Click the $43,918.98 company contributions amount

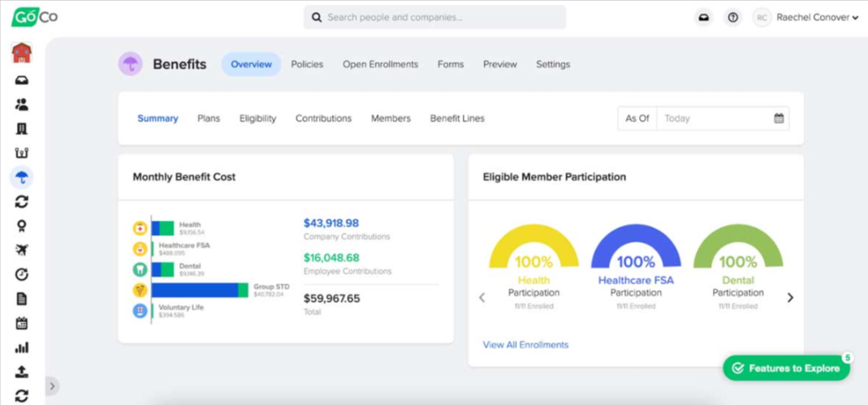[x=331, y=223]
